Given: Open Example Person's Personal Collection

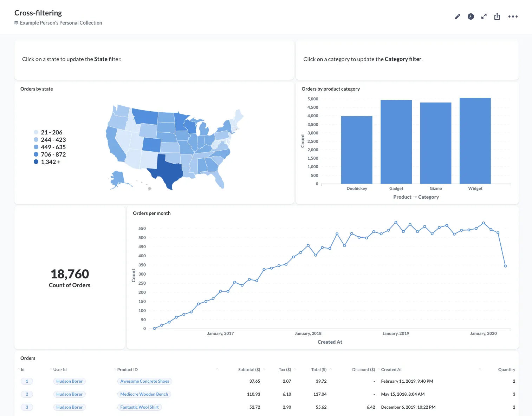Looking at the screenshot, I should [61, 22].
